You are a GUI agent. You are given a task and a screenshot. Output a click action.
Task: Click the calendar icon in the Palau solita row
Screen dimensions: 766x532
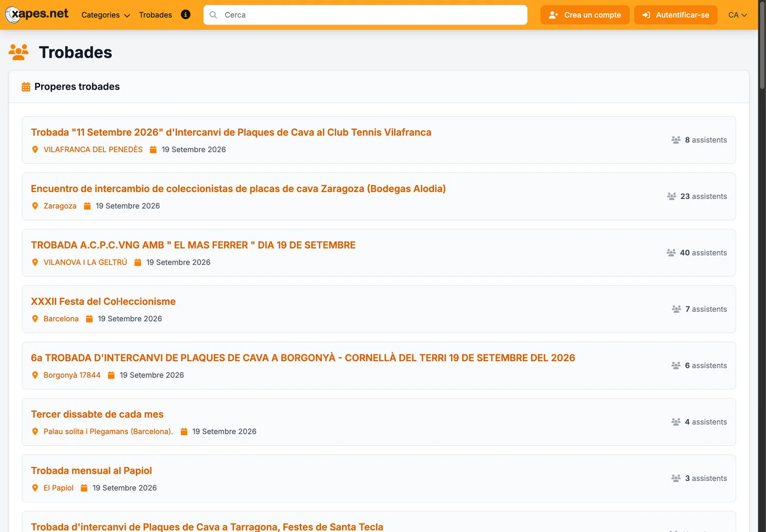click(x=184, y=431)
